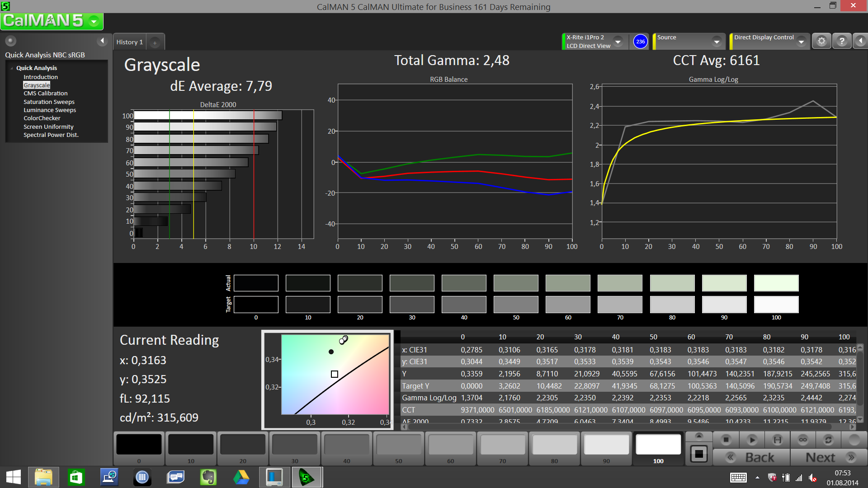Collapse the left workflow sidebar

(x=102, y=41)
